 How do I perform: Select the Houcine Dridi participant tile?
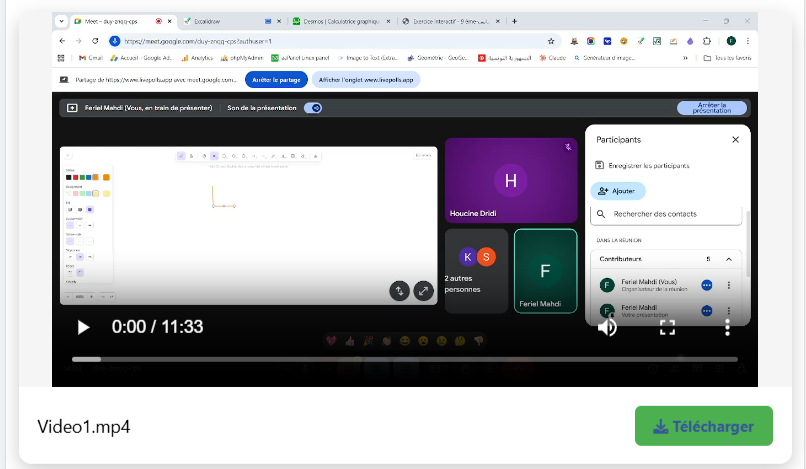510,179
